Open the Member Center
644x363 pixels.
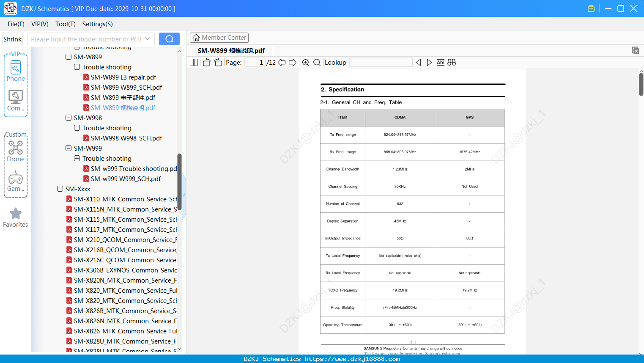(219, 38)
